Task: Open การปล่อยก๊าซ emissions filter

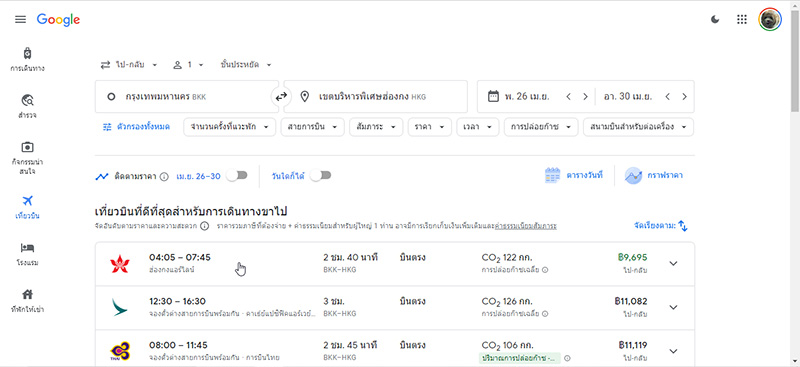Action: pos(541,127)
